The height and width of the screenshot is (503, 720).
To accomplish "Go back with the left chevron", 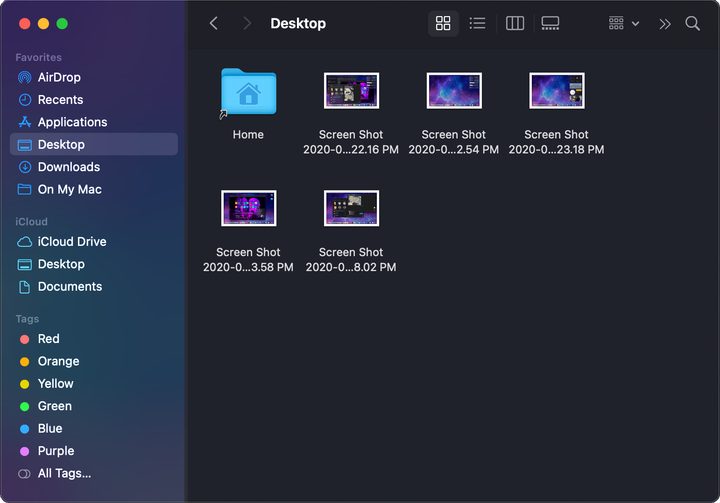I will 214,23.
